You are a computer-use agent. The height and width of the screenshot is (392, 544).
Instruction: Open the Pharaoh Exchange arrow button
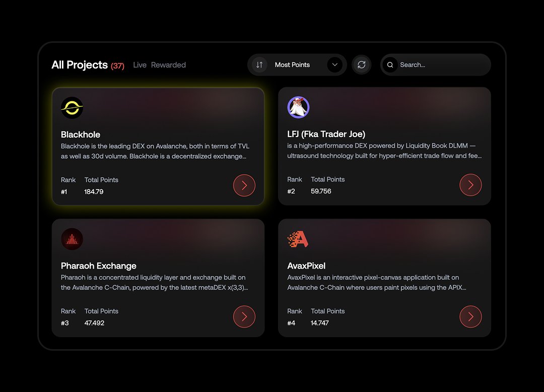click(x=244, y=316)
